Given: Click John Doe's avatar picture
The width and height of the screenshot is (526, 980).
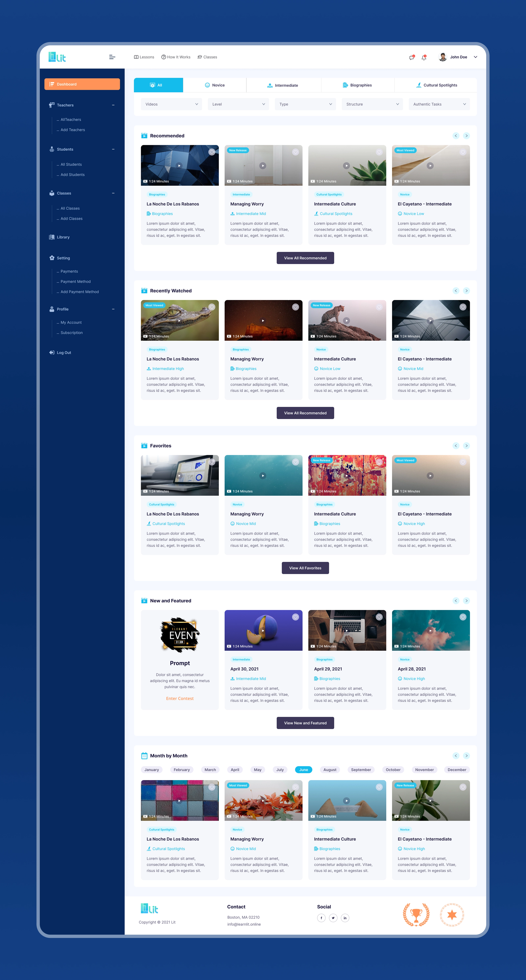Looking at the screenshot, I should click(x=443, y=57).
